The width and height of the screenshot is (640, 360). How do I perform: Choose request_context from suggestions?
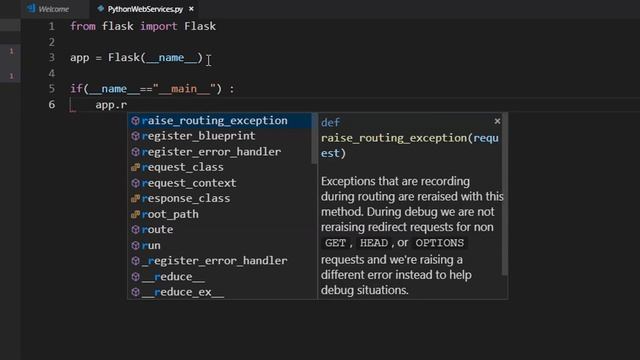[x=220, y=183]
